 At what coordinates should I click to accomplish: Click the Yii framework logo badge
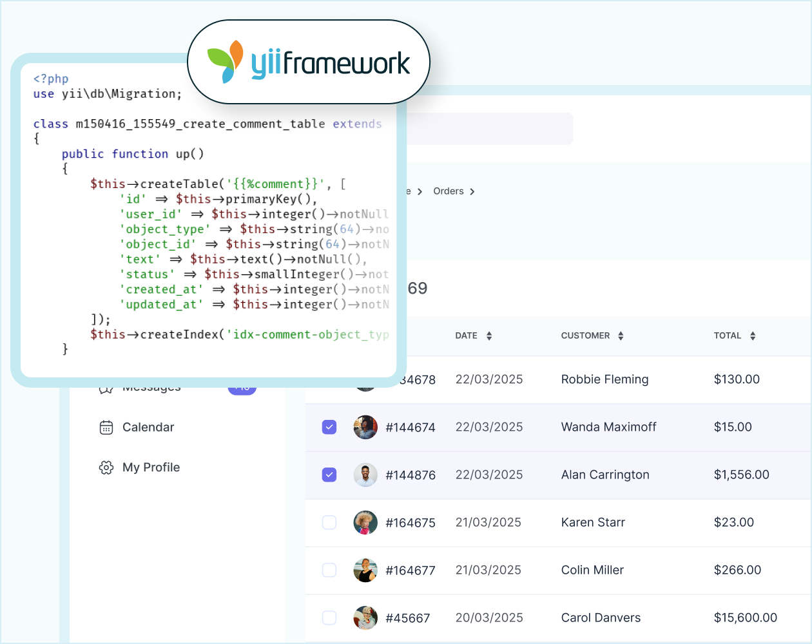click(x=309, y=62)
